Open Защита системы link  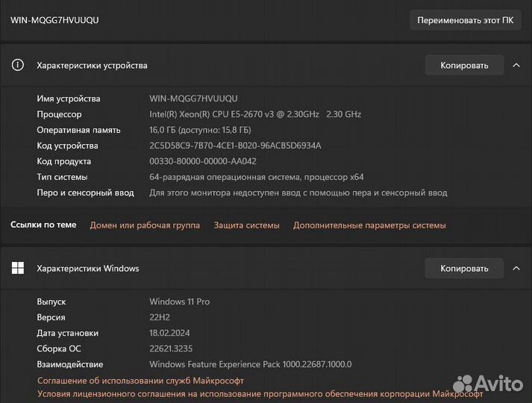click(247, 225)
